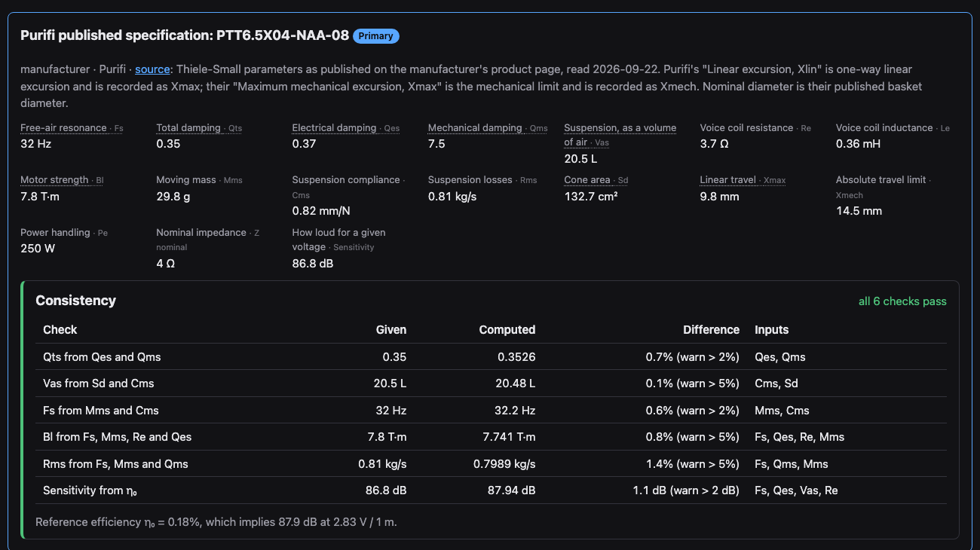Click the "Qts from Qes and Qms" check row
This screenshot has width=980, height=550.
point(491,357)
